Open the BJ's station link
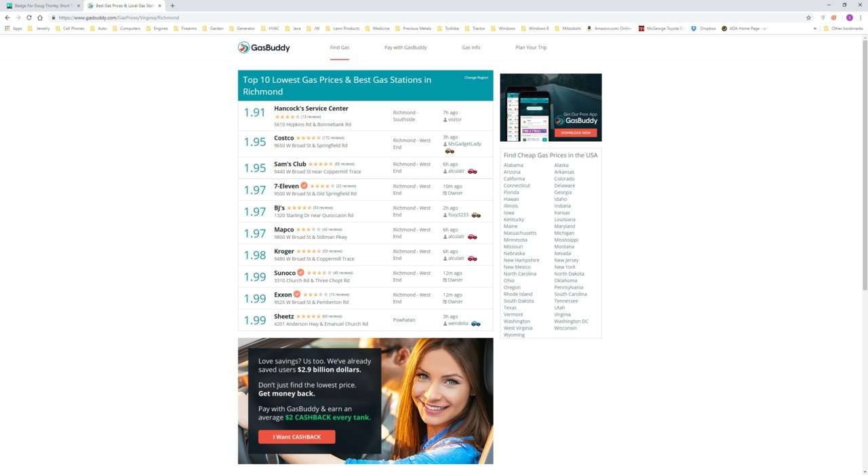Image resolution: width=868 pixels, height=475 pixels. (279, 208)
